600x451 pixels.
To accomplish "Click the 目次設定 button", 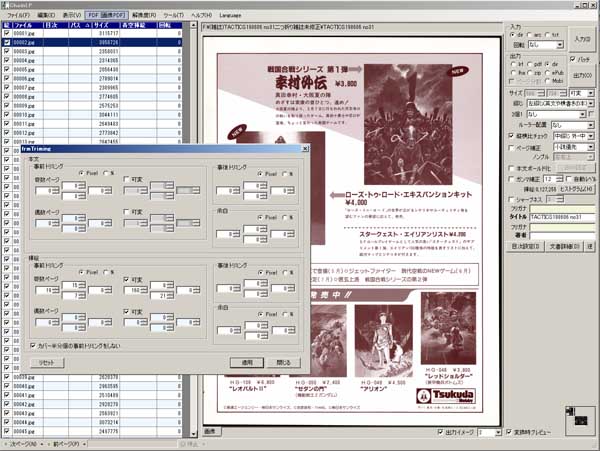I will [x=525, y=247].
